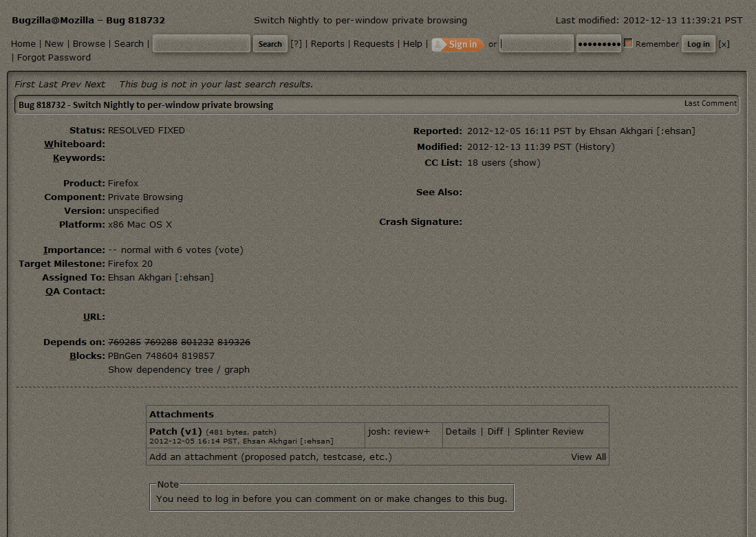Open the New bug link
The height and width of the screenshot is (537, 756).
(54, 43)
